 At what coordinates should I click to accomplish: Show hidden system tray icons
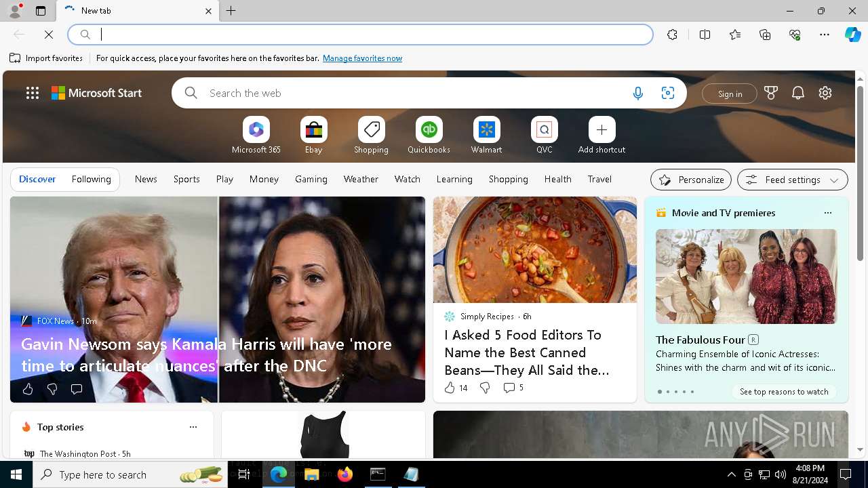click(731, 474)
